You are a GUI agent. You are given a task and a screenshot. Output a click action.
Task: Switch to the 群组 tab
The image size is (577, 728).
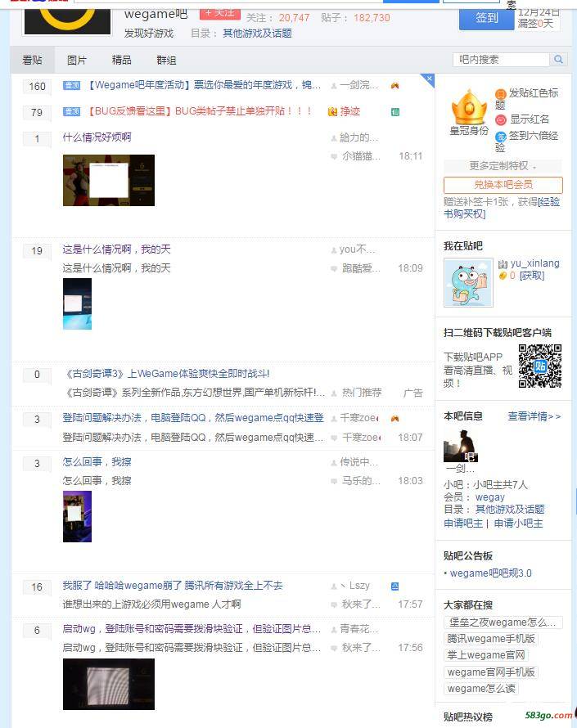click(x=166, y=60)
